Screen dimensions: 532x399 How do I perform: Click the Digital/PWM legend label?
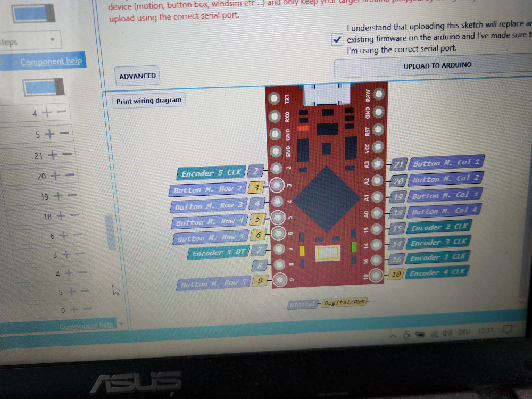pyautogui.click(x=344, y=302)
